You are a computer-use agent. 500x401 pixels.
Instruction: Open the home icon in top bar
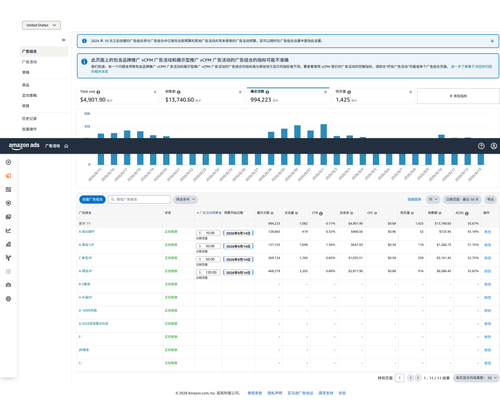pyautogui.click(x=66, y=146)
